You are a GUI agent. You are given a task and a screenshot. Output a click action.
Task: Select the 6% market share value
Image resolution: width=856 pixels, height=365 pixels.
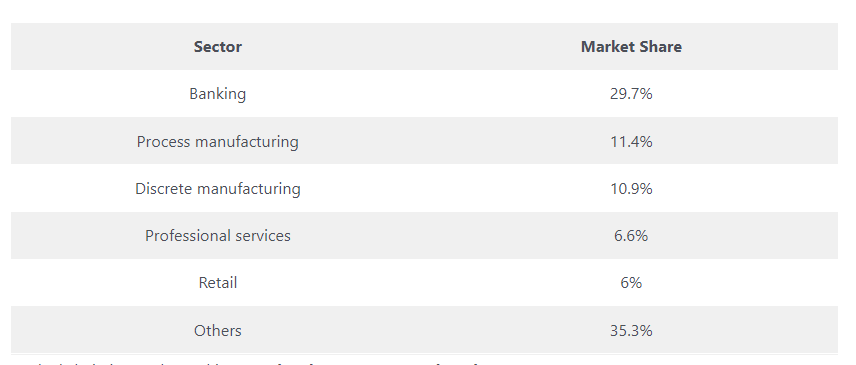(631, 283)
